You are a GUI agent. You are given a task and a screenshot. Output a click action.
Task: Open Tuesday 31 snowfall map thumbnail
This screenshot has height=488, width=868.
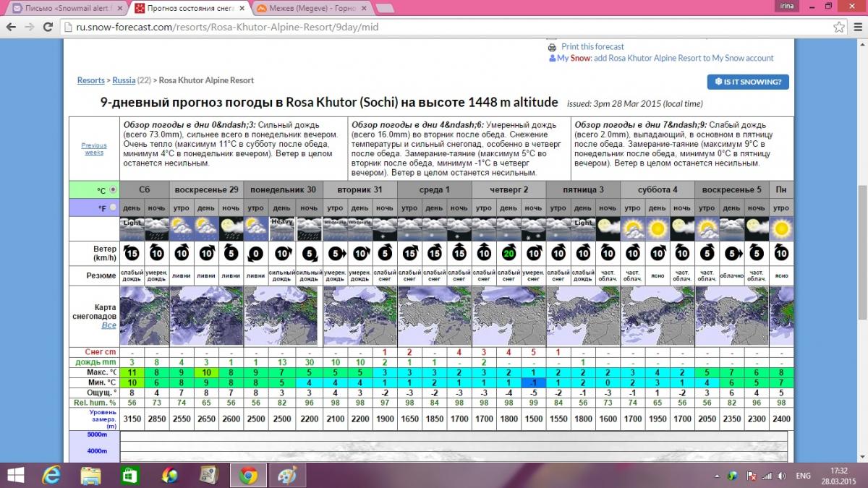(359, 315)
